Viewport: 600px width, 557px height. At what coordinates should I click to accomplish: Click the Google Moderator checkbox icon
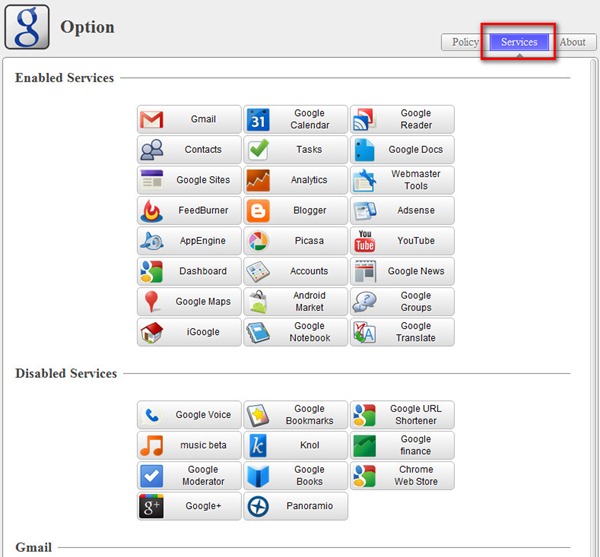152,476
